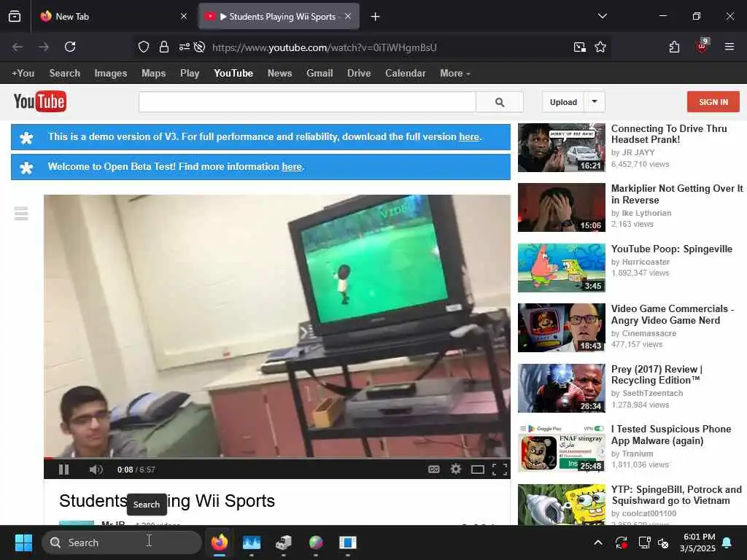Screen dimensions: 747x560
Task: Click the muted volume tray icon
Action: pyautogui.click(x=662, y=542)
